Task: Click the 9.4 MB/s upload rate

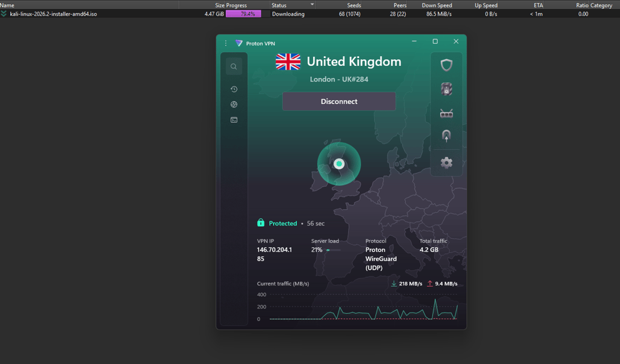Action: tap(446, 284)
